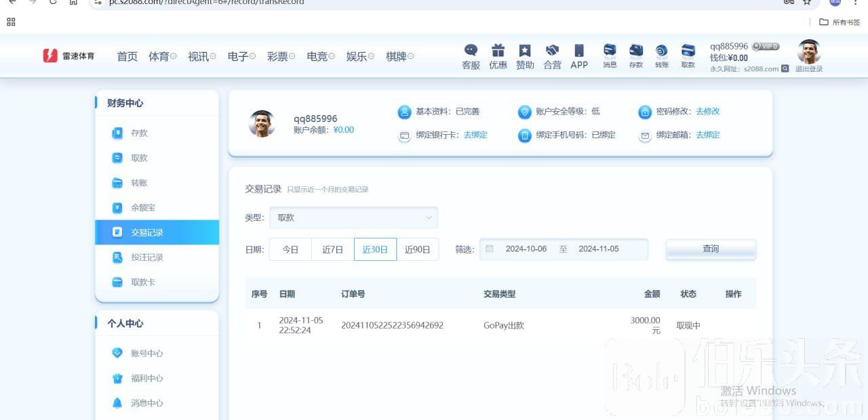Expand the 电竞 esports menu
The height and width of the screenshot is (420, 868).
(x=321, y=56)
